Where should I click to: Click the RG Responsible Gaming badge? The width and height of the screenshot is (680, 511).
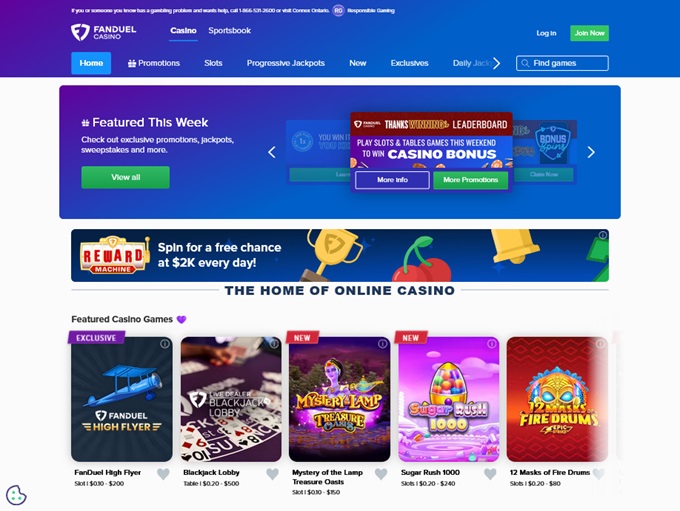pyautogui.click(x=338, y=10)
